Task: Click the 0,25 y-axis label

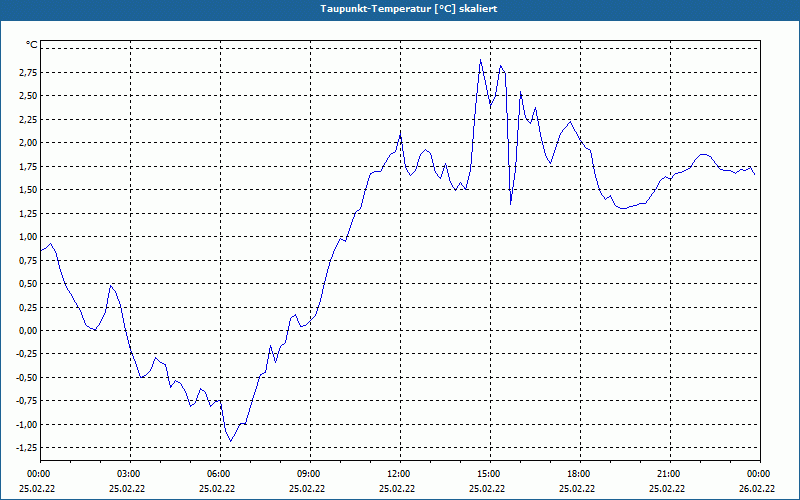Action: (x=29, y=307)
